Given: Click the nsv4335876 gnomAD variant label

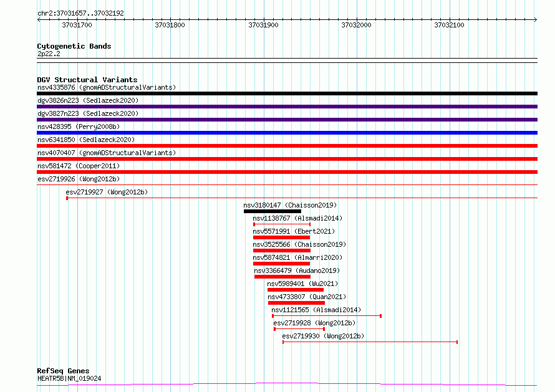Looking at the screenshot, I should pos(106,87).
